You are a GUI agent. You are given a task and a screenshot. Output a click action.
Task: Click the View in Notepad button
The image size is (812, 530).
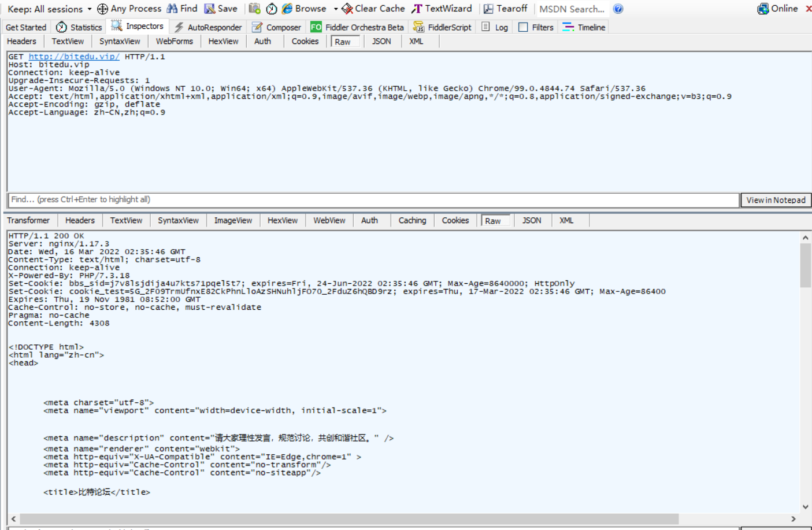click(776, 200)
